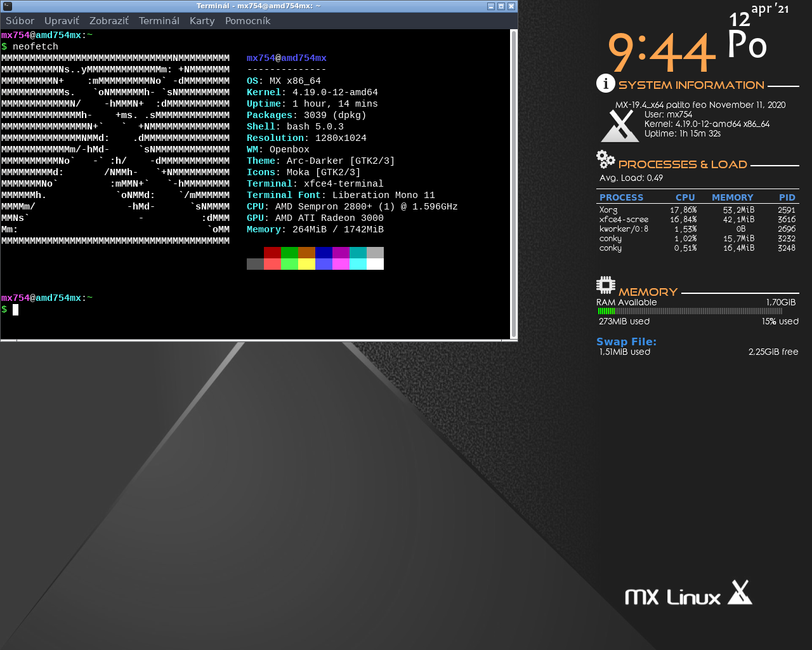
Task: Open the Terminál menu
Action: 159,21
